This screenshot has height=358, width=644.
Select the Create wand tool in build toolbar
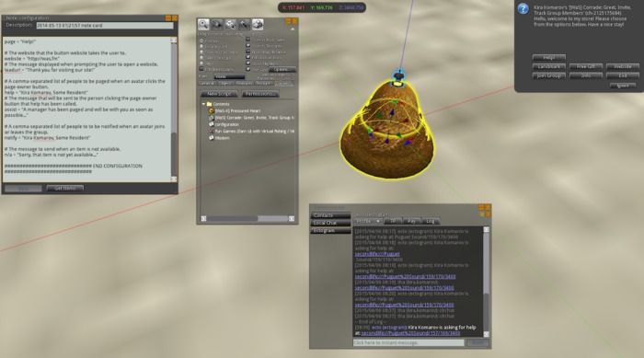point(244,24)
